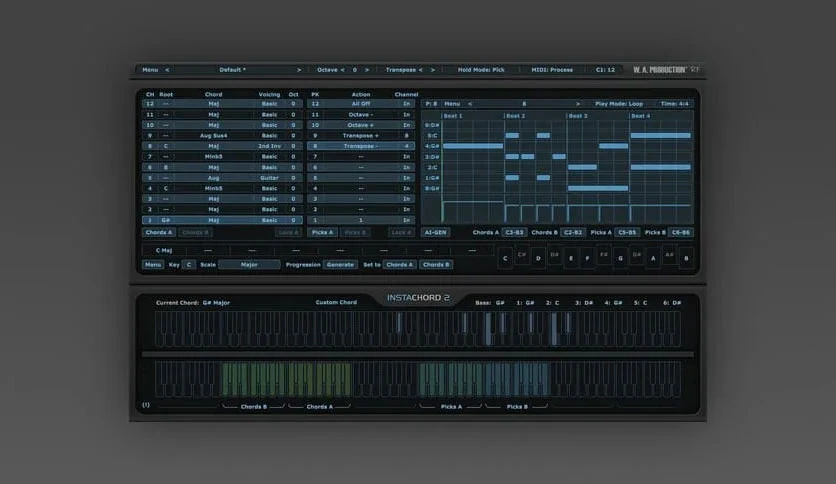Open the Menu in the top preset bar
The height and width of the screenshot is (484, 836).
click(x=150, y=70)
